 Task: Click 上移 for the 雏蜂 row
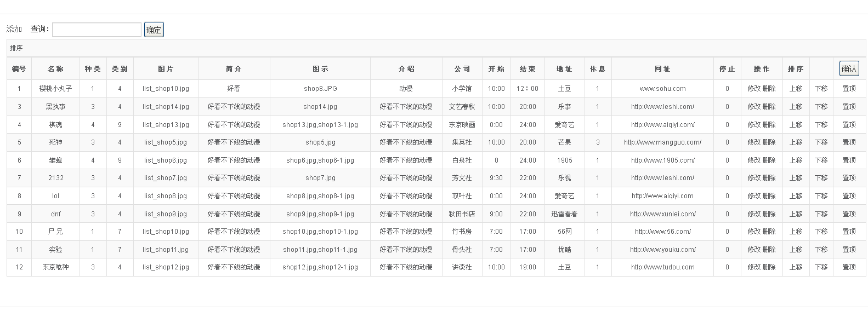click(x=796, y=160)
